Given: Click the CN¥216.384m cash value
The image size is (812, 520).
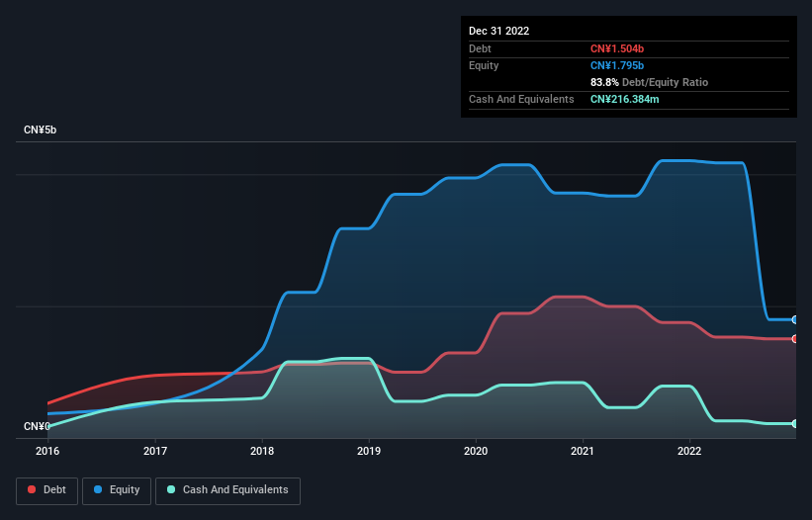Looking at the screenshot, I should (625, 99).
